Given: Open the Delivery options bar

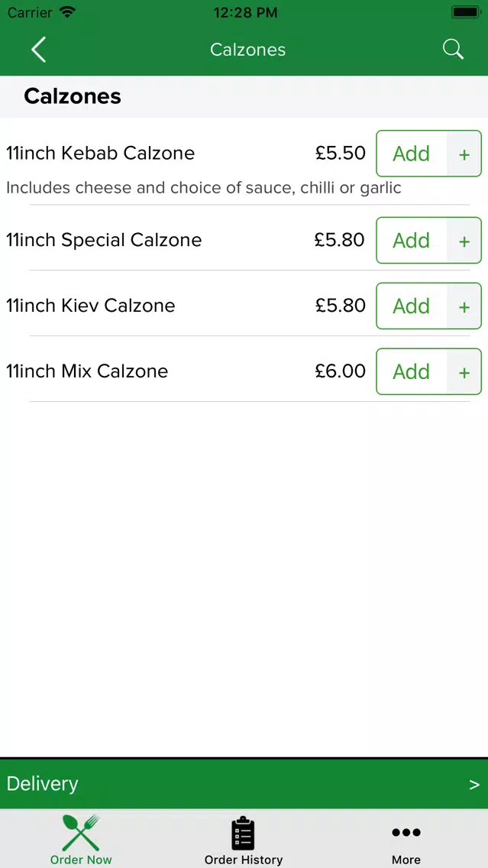Looking at the screenshot, I should pyautogui.click(x=244, y=784).
